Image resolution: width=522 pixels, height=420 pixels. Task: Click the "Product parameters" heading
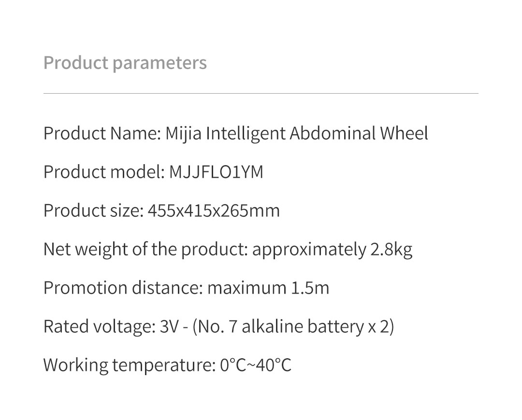click(x=125, y=63)
